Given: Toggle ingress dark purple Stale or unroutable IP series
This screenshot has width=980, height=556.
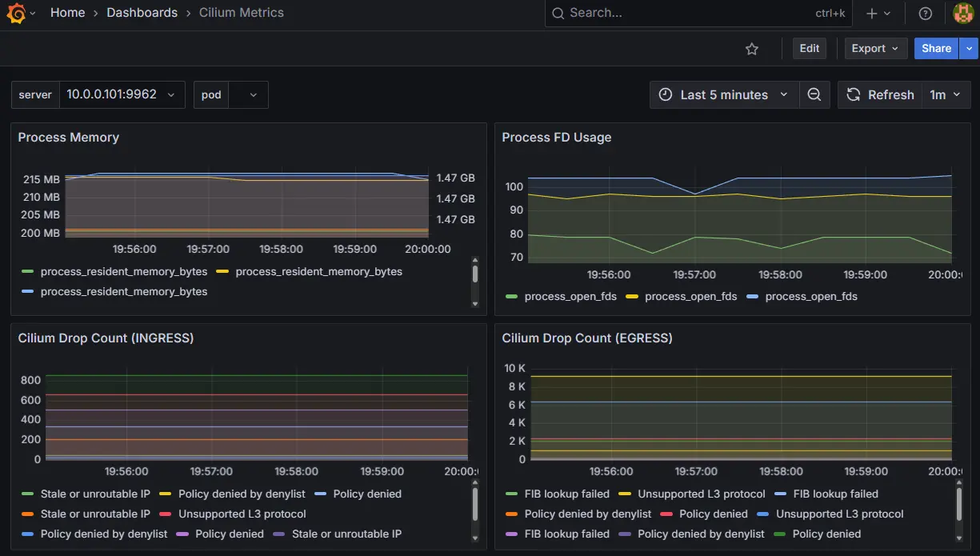Looking at the screenshot, I should 346,534.
